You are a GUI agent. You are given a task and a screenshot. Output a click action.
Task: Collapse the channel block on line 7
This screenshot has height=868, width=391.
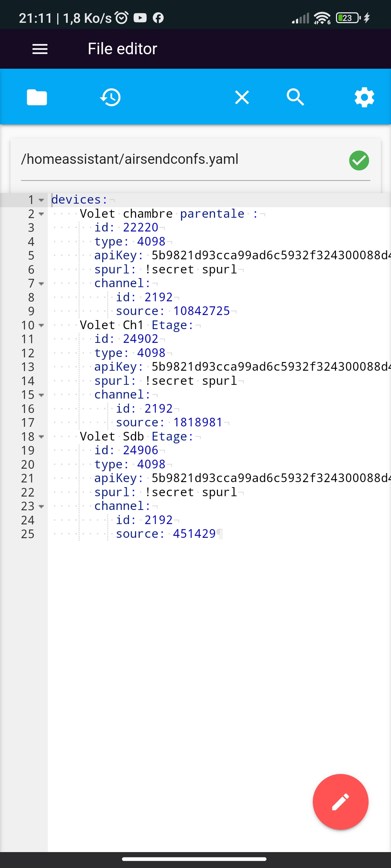click(41, 284)
